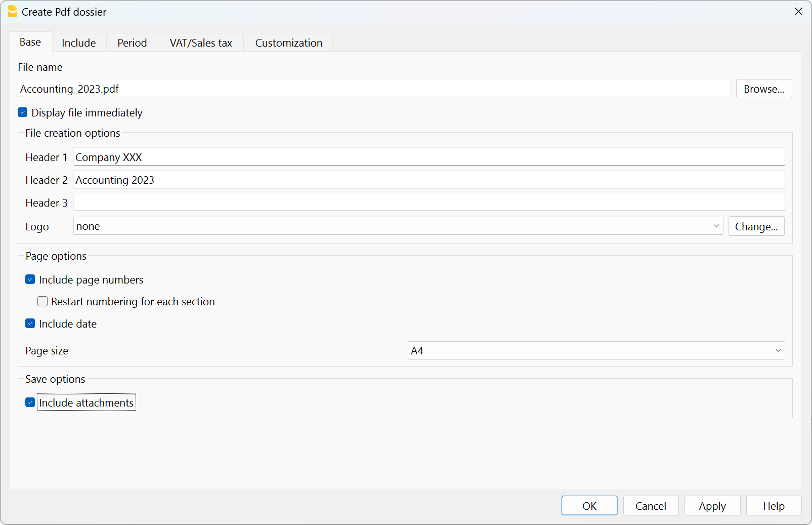Disable Include page numbers checkbox

tap(30, 280)
